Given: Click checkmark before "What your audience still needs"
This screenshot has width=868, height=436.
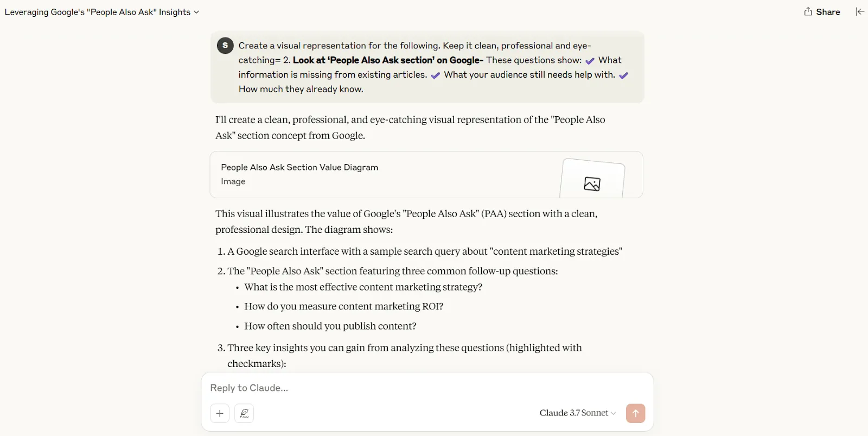Looking at the screenshot, I should tap(435, 75).
